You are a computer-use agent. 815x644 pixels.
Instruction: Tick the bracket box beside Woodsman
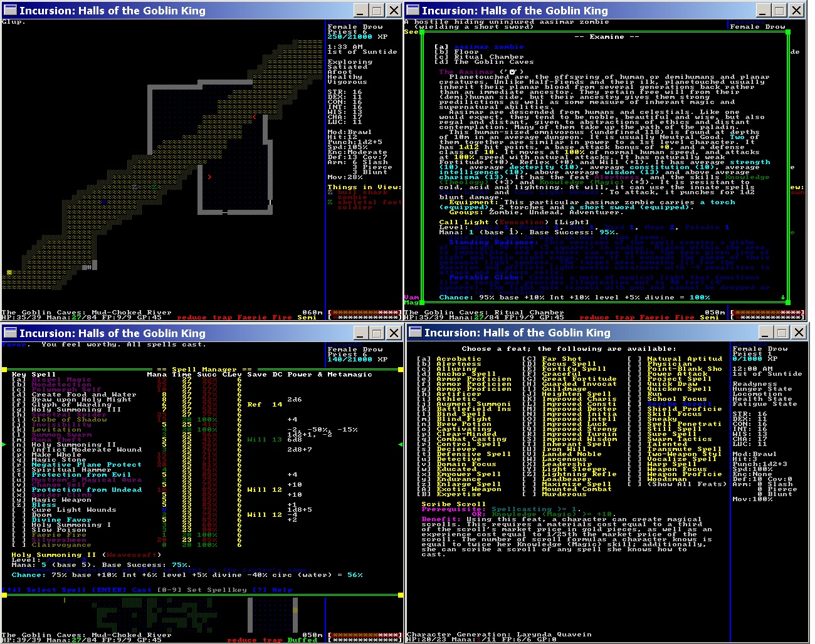coord(634,479)
